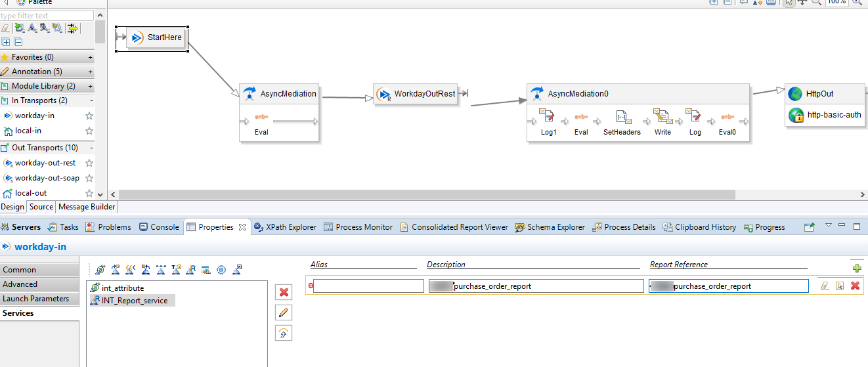The width and height of the screenshot is (868, 367).
Task: Click the palette type filter text box
Action: 47,15
